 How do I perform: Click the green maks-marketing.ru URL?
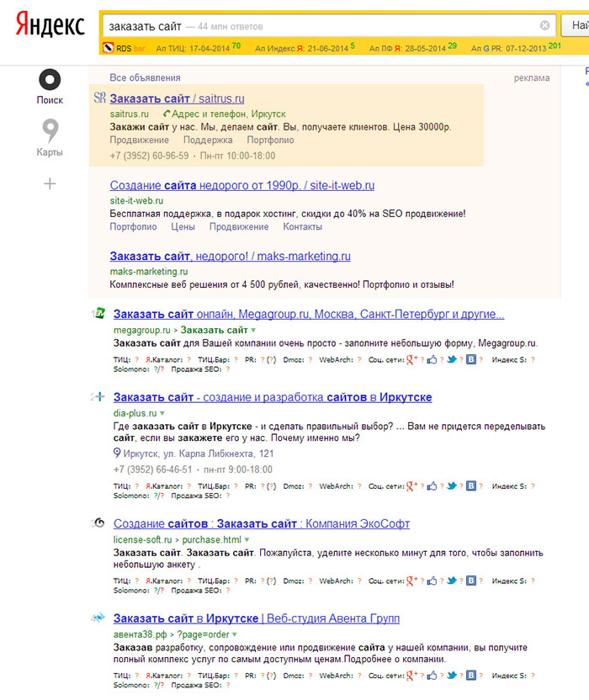(149, 272)
